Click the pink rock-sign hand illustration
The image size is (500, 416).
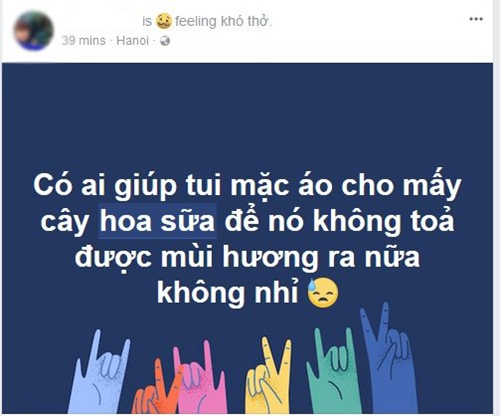[x=201, y=378]
